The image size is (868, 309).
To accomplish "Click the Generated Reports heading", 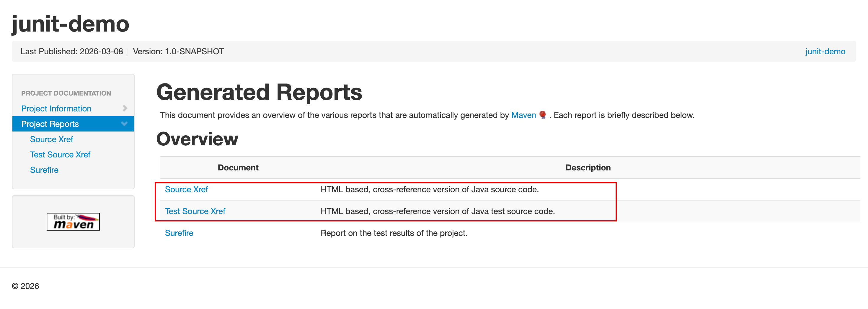I will [x=259, y=92].
